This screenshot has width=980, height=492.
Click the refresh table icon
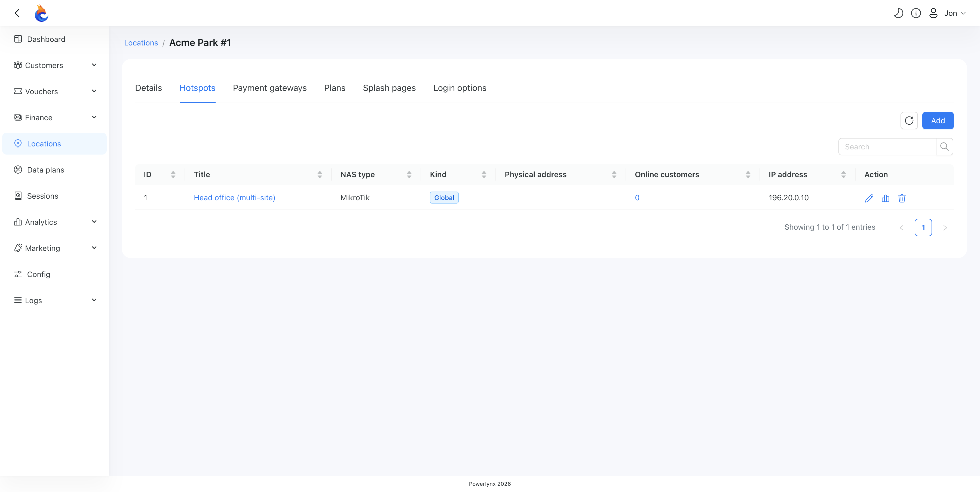[909, 121]
